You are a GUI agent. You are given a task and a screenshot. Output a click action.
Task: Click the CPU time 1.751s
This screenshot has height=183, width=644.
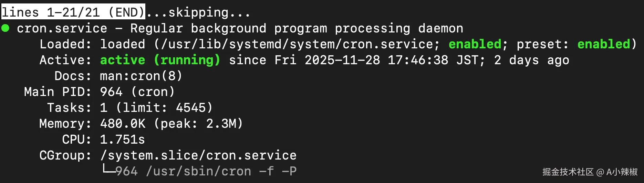click(122, 139)
